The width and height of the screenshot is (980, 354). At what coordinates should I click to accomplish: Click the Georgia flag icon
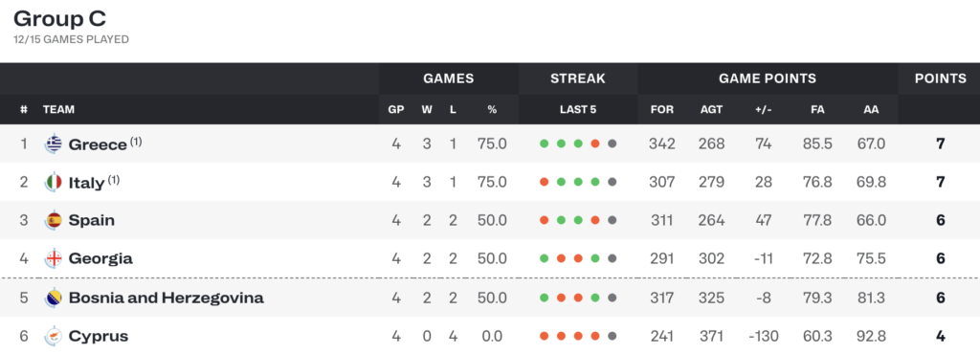pyautogui.click(x=54, y=258)
